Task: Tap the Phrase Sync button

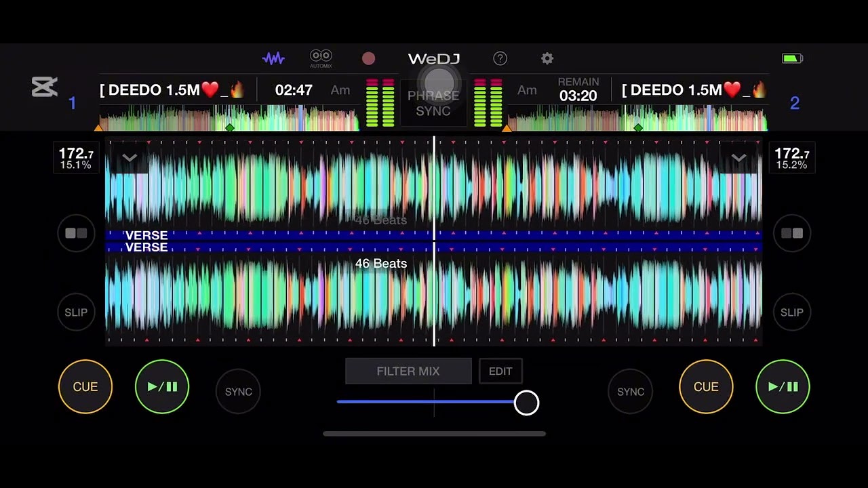Action: (x=433, y=103)
